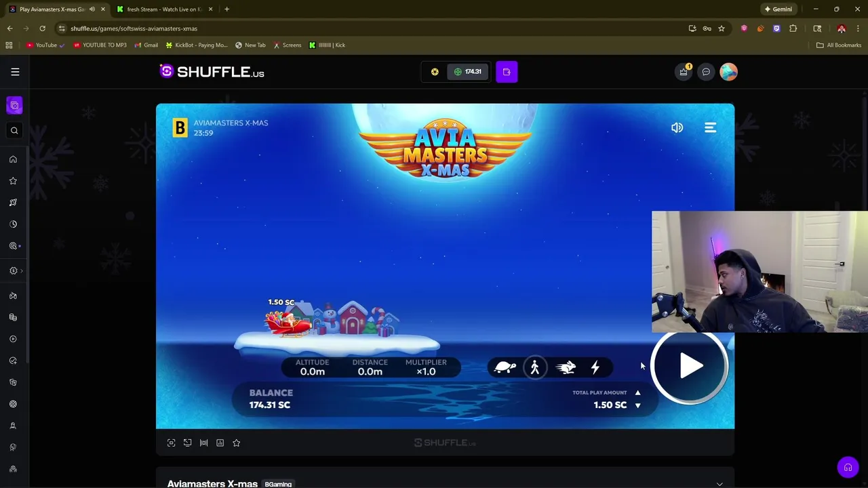868x488 pixels.
Task: Increase total play amount with up arrow
Action: click(637, 392)
